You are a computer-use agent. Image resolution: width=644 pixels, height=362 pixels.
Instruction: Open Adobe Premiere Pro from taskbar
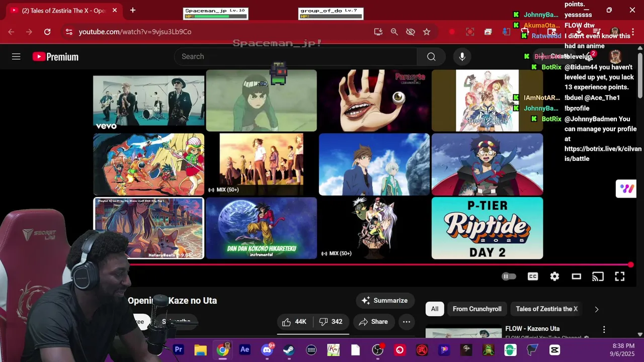(178, 349)
